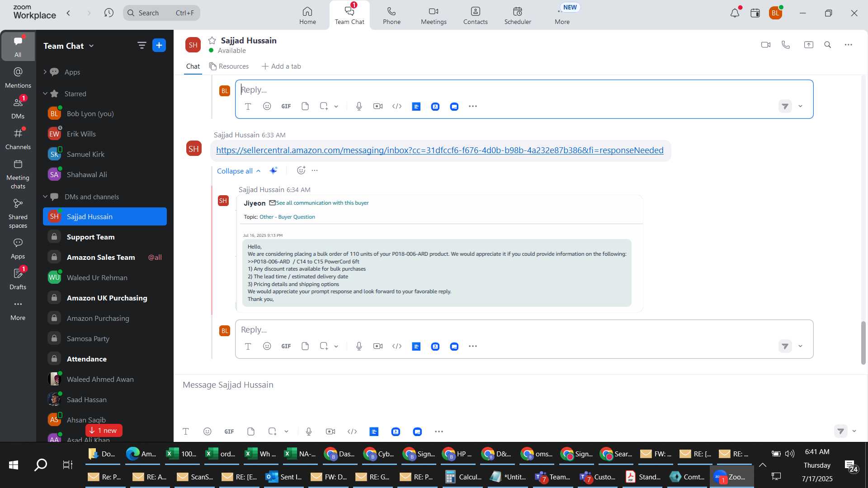Open the Team Chat filter icon
The image size is (868, 488).
click(142, 45)
